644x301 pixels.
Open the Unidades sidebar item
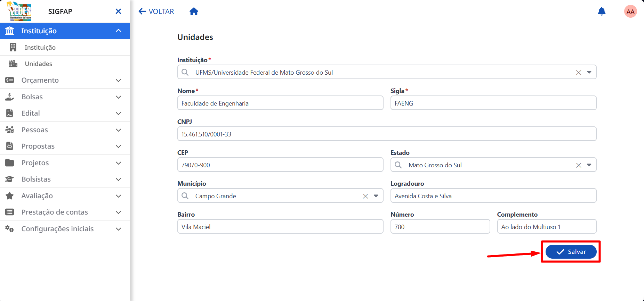65,64
